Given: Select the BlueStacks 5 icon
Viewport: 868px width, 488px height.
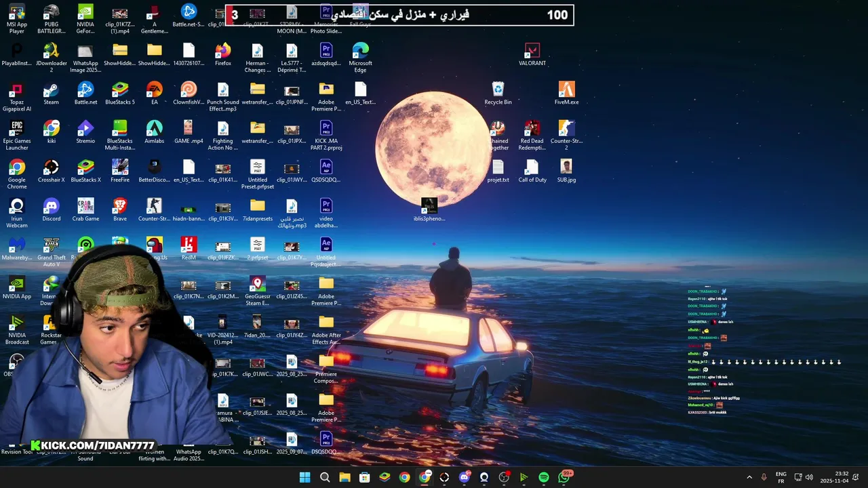Looking at the screenshot, I should 120,94.
